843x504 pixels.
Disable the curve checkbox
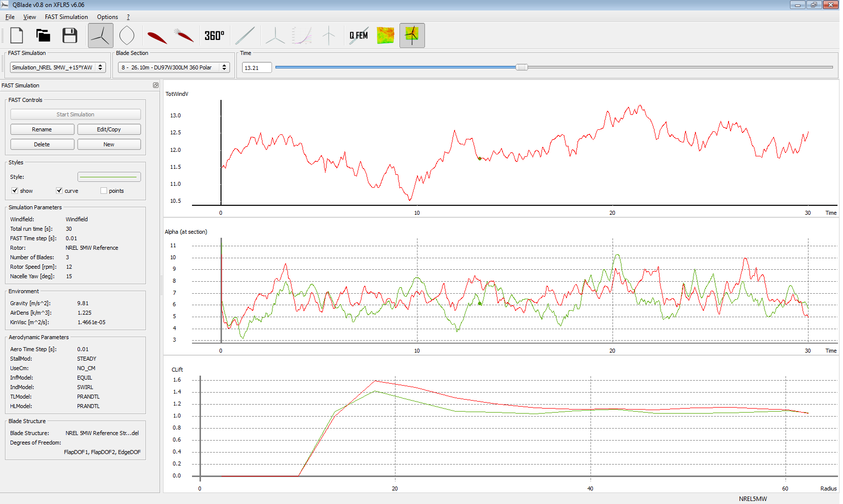tap(59, 190)
